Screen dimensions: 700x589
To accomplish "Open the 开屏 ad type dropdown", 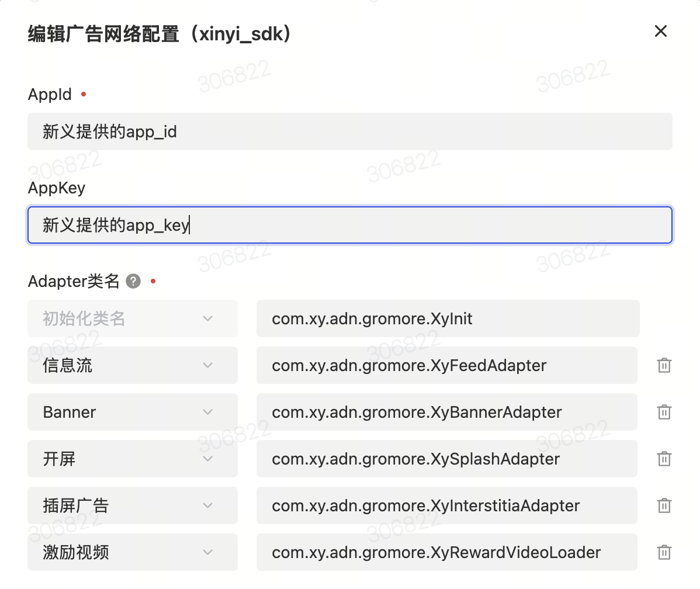I will click(132, 459).
